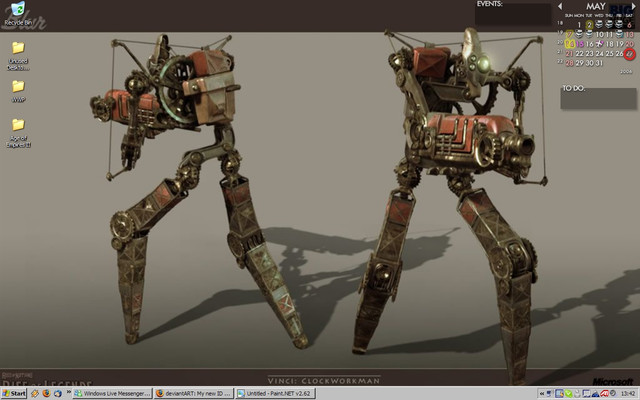The height and width of the screenshot is (400, 640).
Task: Select the WWP folder on desktop
Action: point(18,91)
